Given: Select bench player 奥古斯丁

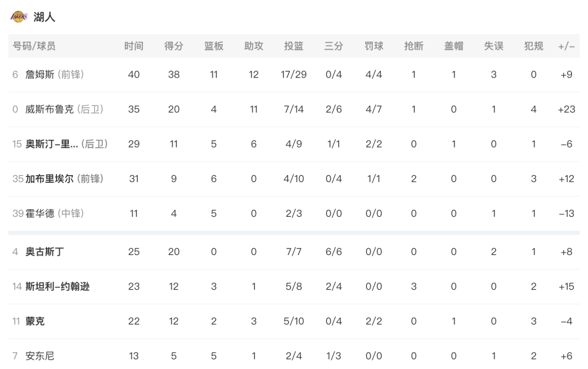Looking at the screenshot, I should (x=45, y=251).
